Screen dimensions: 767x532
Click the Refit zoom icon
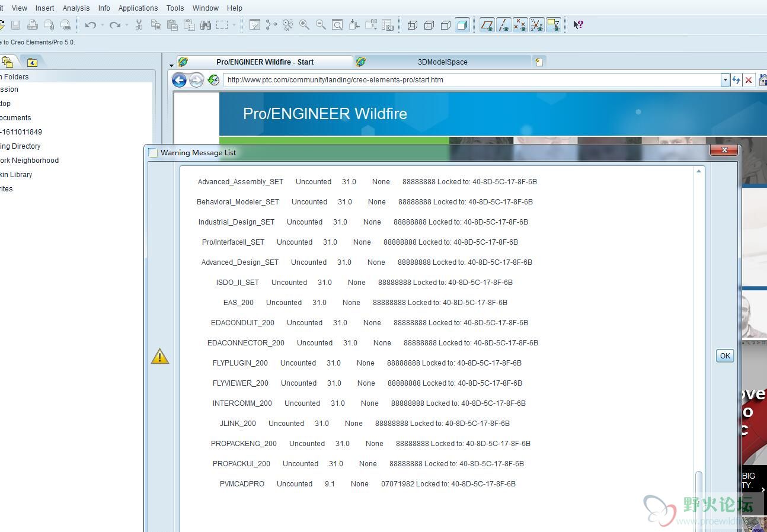click(337, 25)
